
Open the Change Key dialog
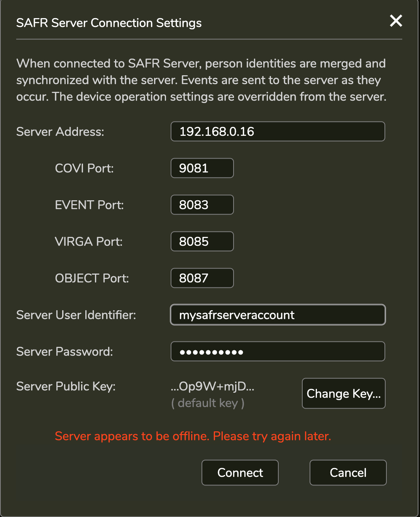(x=344, y=394)
